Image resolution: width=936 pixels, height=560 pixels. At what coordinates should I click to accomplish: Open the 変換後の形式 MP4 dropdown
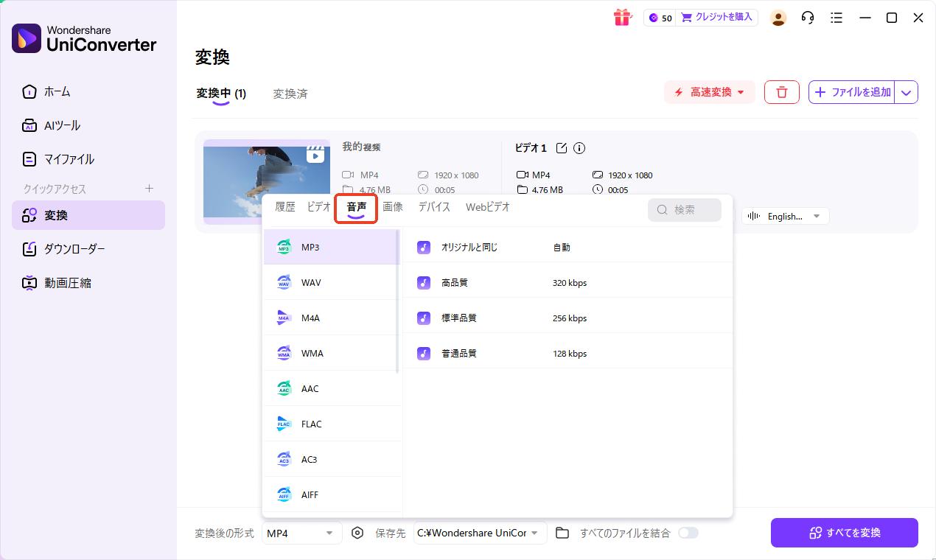(x=301, y=533)
